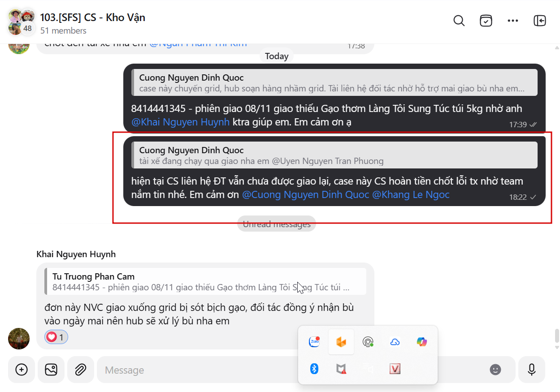Open the three-dots more options menu
The height and width of the screenshot is (392, 560).
513,21
